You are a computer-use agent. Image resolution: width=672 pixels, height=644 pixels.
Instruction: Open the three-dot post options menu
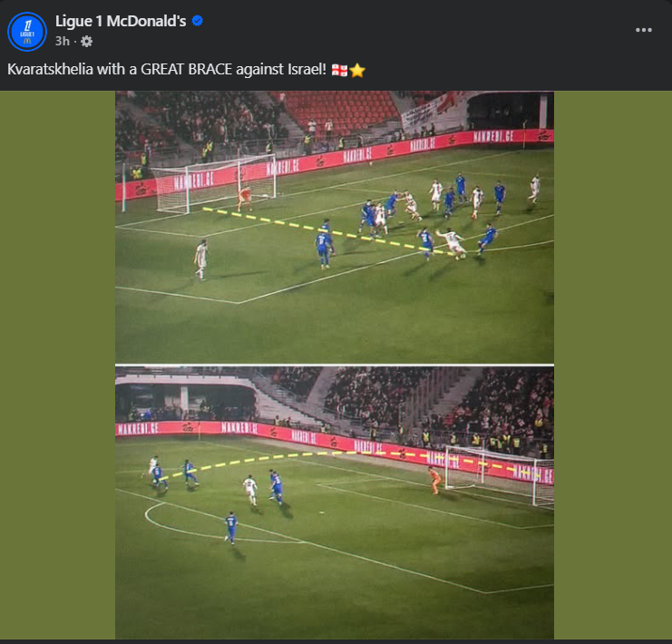point(643,30)
